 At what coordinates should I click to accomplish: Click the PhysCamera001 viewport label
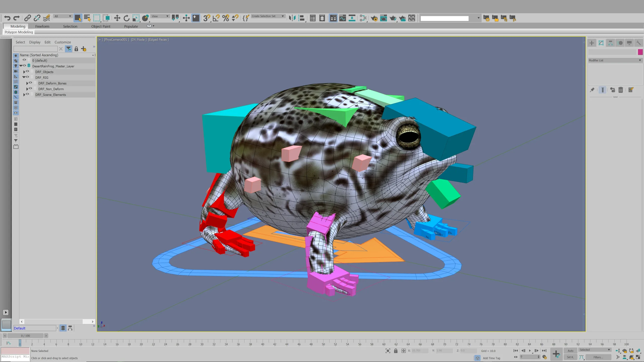point(116,39)
